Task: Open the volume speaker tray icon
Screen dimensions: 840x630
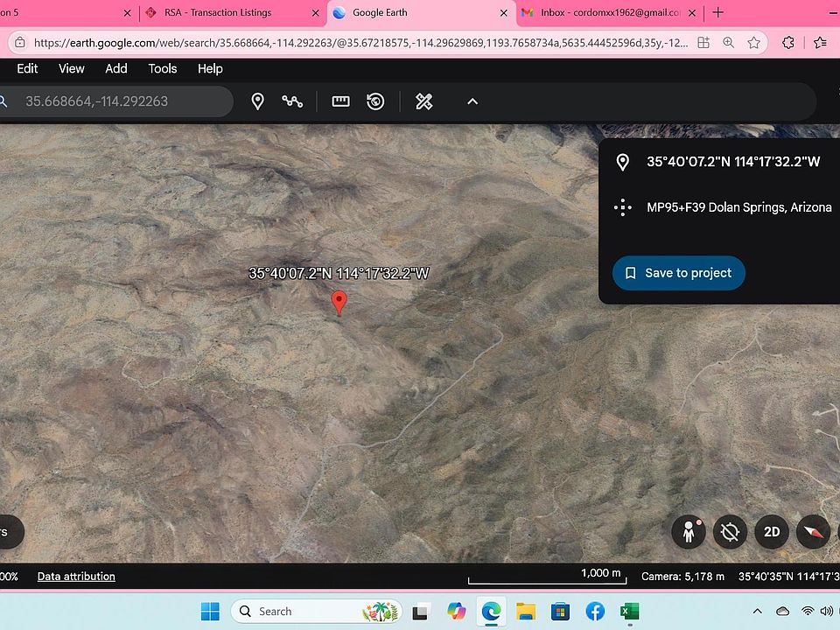Action: (x=827, y=612)
